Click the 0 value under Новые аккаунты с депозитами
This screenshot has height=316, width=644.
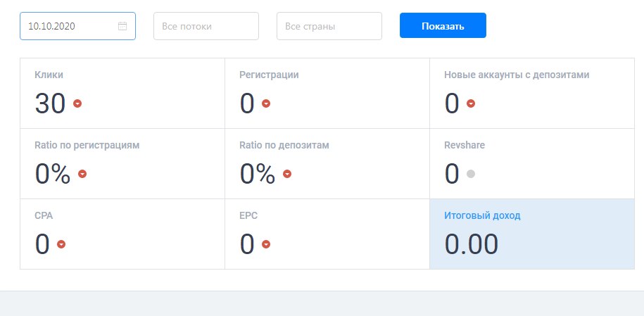click(x=452, y=103)
